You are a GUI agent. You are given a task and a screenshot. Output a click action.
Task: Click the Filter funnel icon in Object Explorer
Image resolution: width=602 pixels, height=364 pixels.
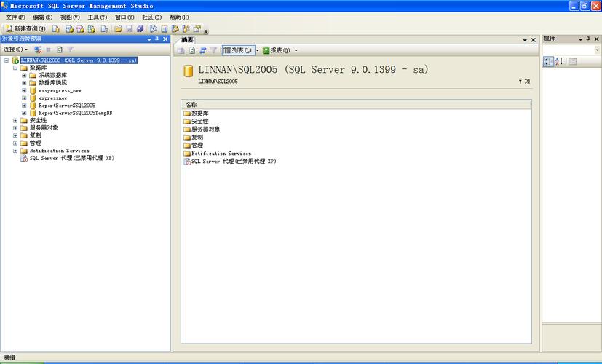70,50
